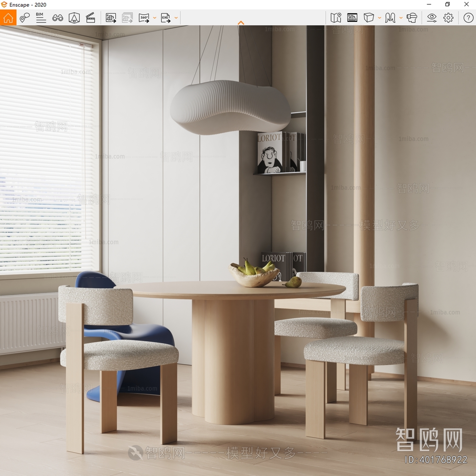This screenshot has height=476, width=476.
Task: Enable Virtual Reality headset mode
Action: point(412,18)
